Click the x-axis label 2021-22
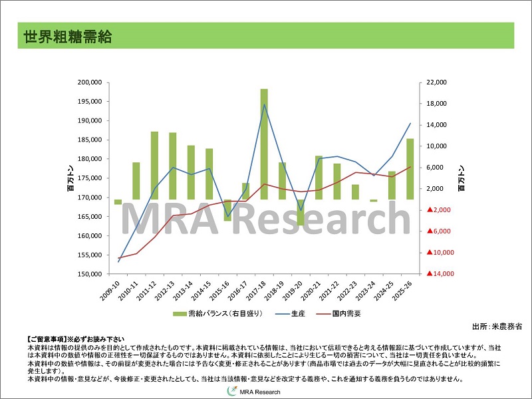The height and width of the screenshot is (399, 532). tap(330, 291)
